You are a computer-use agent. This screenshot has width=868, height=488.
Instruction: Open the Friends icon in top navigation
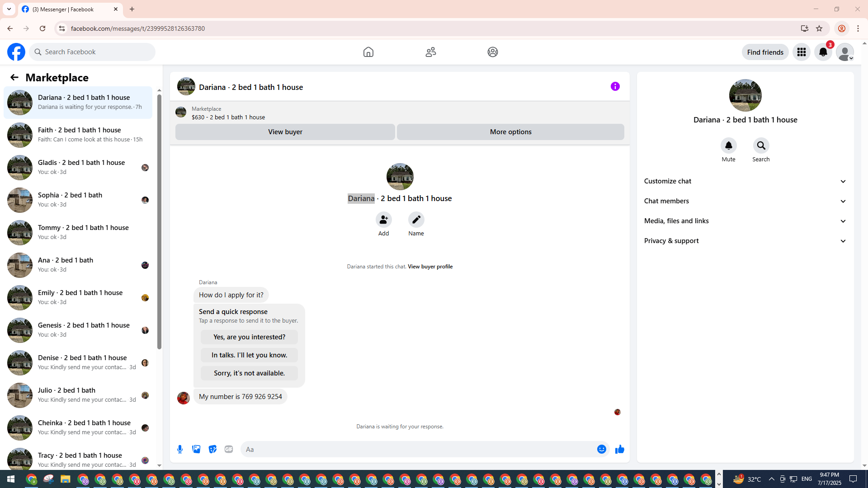[x=431, y=52]
